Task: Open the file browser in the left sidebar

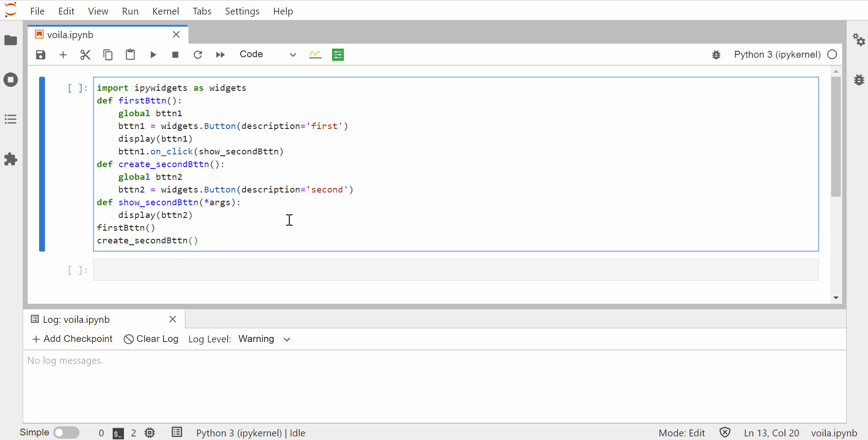Action: coord(10,40)
